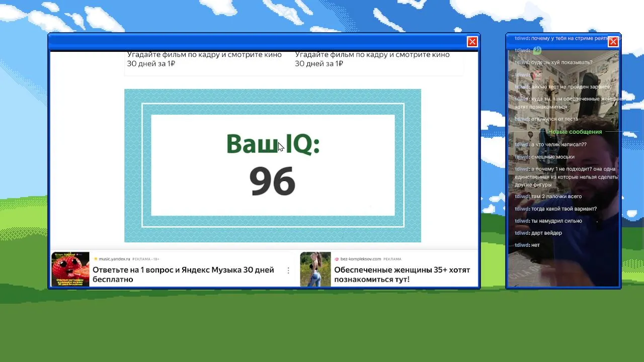Open ad 'Ответьте на 1 вопрос и Яндекс Музыка'
Image resolution: width=644 pixels, height=362 pixels.
183,275
